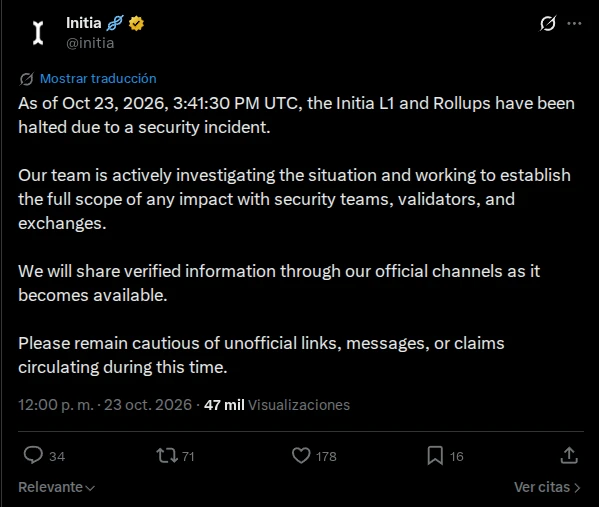Click the Initia profile avatar
Image resolution: width=599 pixels, height=507 pixels.
tap(38, 33)
